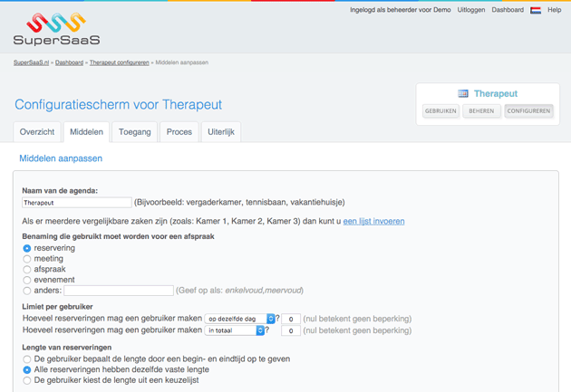The width and height of the screenshot is (571, 392).
Task: Click the 'Naam van de agenda' input field
Action: click(77, 203)
